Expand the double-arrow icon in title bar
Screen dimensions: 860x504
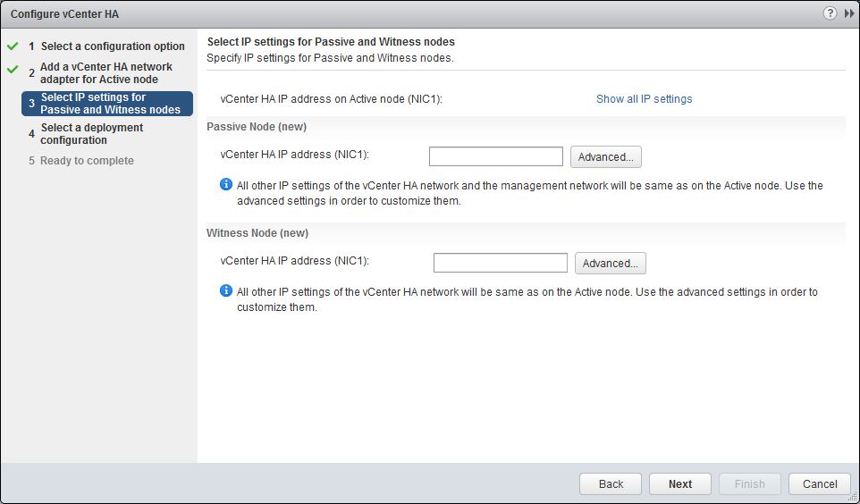[849, 13]
